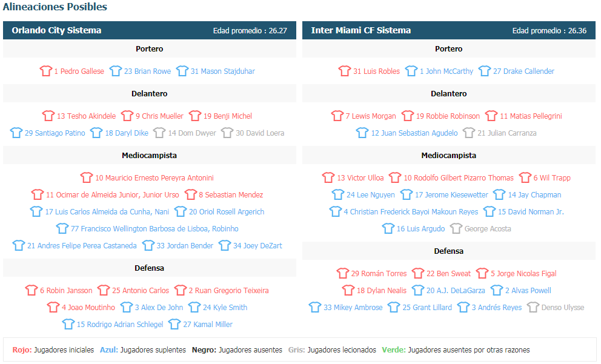Open 6 Robin Jansson defender link
601x364 pixels.
point(66,291)
